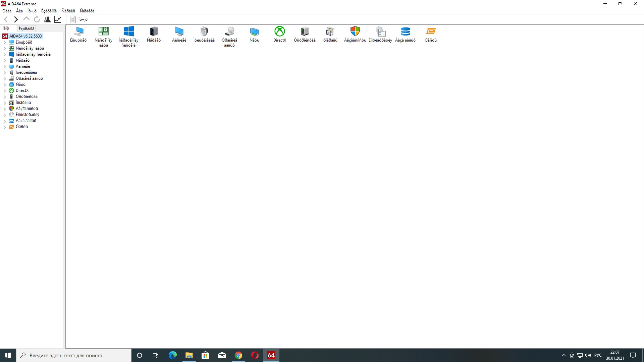Click the toolbar user silhouette icon
Viewport: 644px width, 362px height.
coord(47,19)
